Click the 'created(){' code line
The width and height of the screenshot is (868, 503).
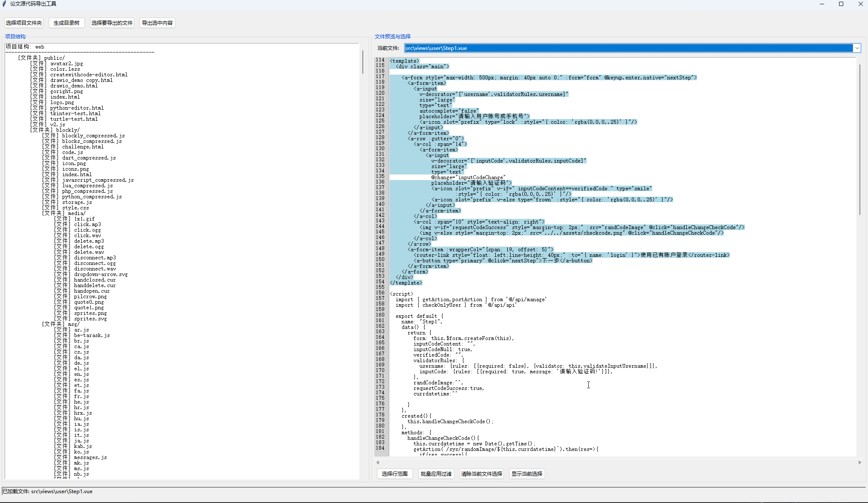tap(417, 416)
